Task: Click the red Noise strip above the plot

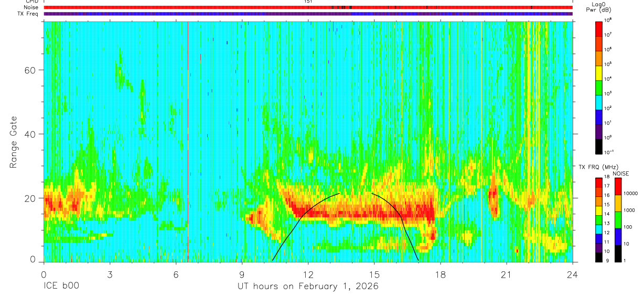Action: click(308, 7)
